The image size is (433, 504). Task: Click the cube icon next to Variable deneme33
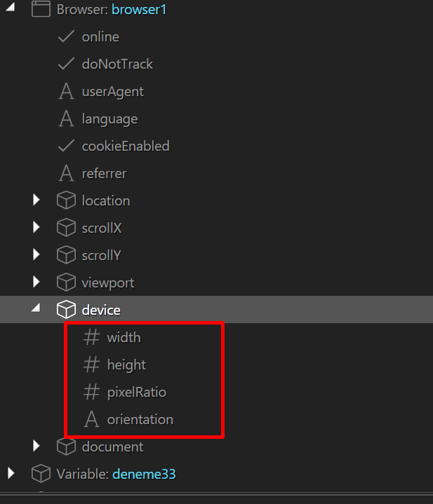pyautogui.click(x=41, y=474)
